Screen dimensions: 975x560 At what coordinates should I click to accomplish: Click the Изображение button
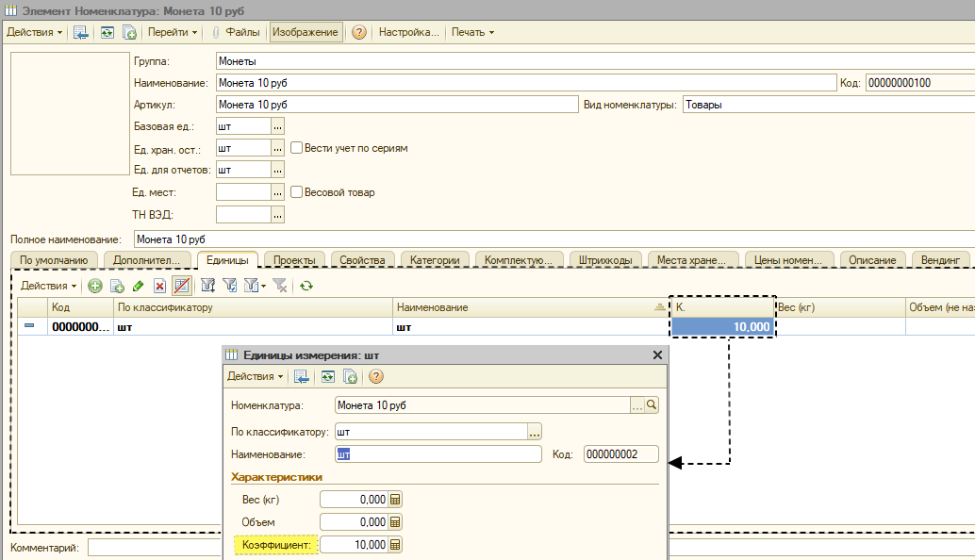tap(306, 32)
